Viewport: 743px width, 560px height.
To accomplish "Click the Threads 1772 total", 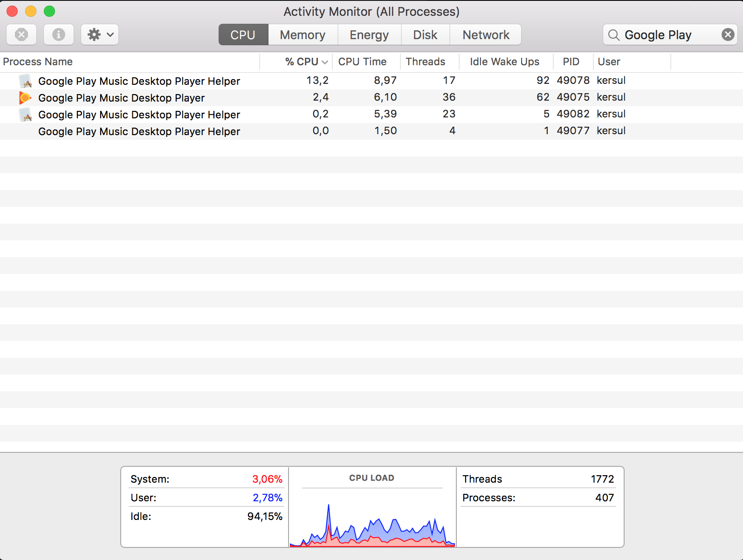I will pyautogui.click(x=538, y=479).
